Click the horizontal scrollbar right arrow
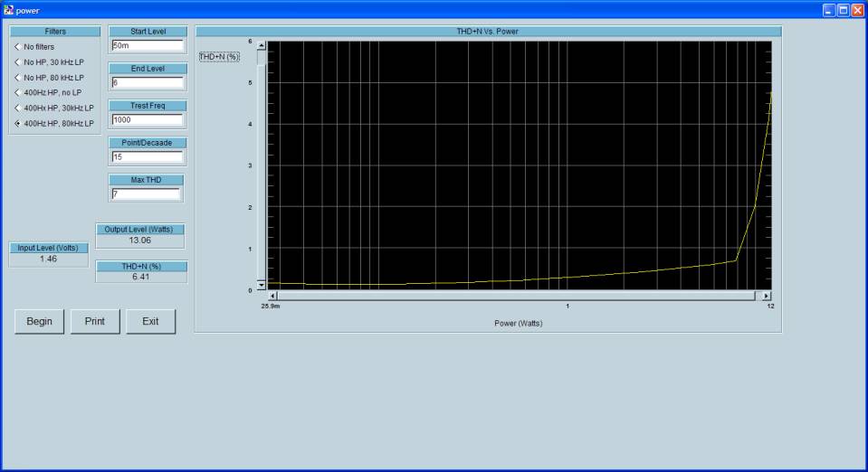 pyautogui.click(x=767, y=296)
